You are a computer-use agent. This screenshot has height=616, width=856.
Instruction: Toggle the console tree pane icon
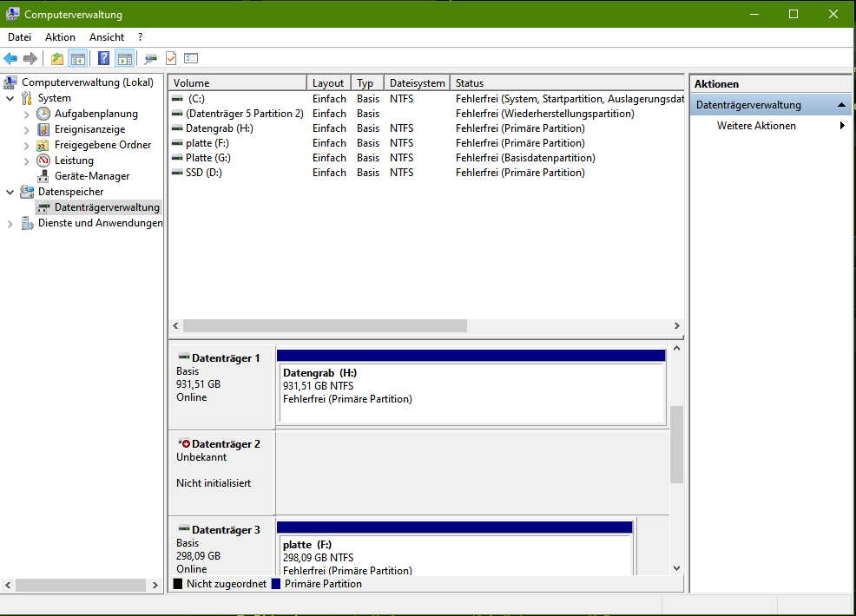(78, 58)
